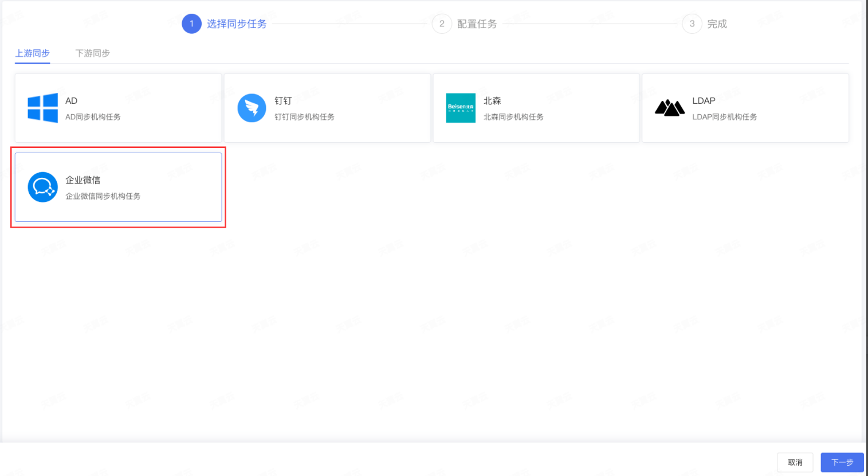Click the 北森 card title
The width and height of the screenshot is (868, 476).
pyautogui.click(x=492, y=101)
